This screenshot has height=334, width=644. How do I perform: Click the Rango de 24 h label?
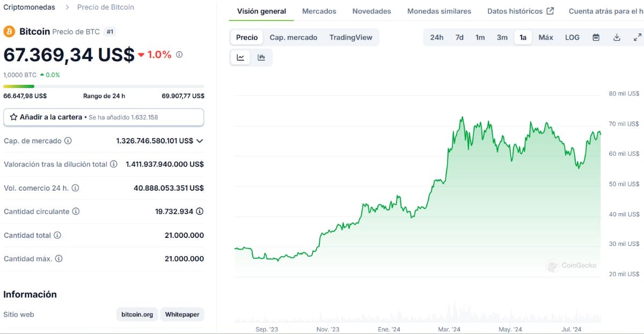[104, 96]
